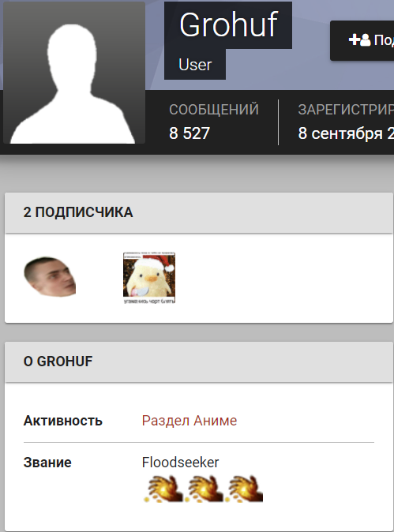Screen dimensions: 394x532
Task: Click the Зарегистрирован stat label
Action: [346, 110]
